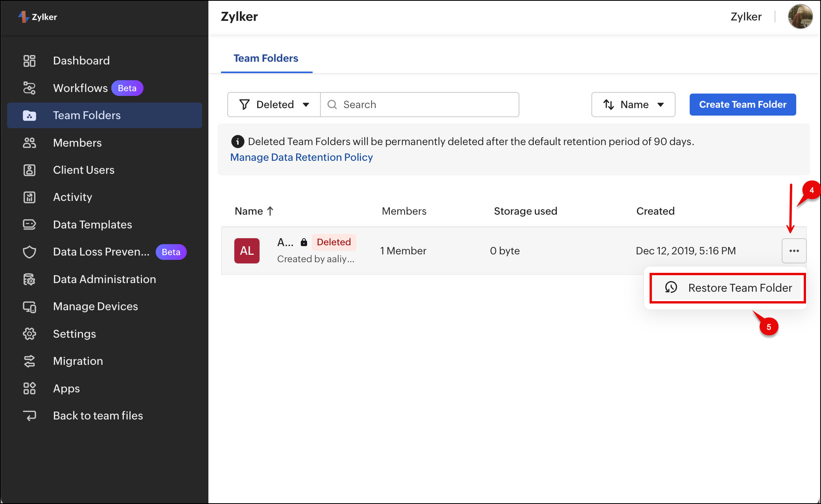Viewport: 821px width, 504px height.
Task: Click the Dashboard sidebar icon
Action: 29,61
